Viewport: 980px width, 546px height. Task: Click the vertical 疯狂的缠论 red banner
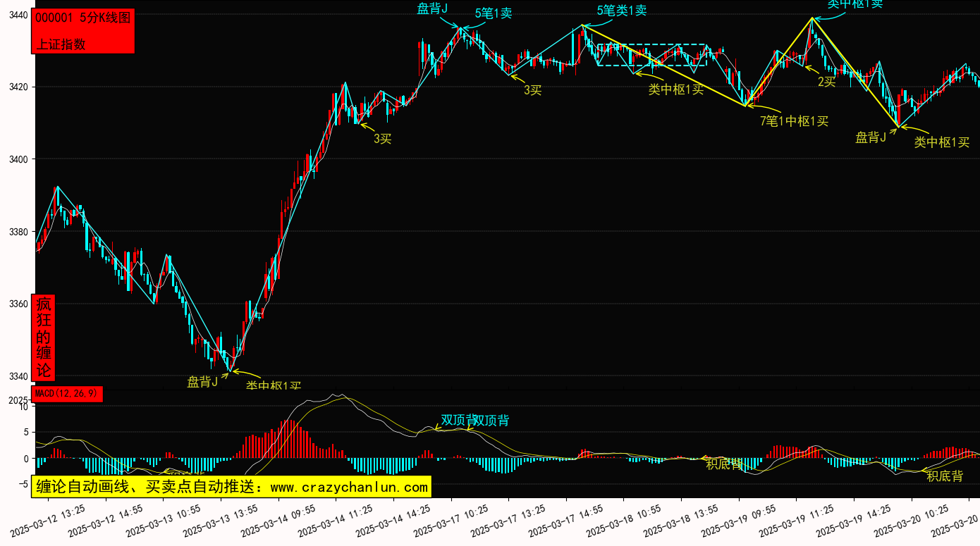[44, 337]
